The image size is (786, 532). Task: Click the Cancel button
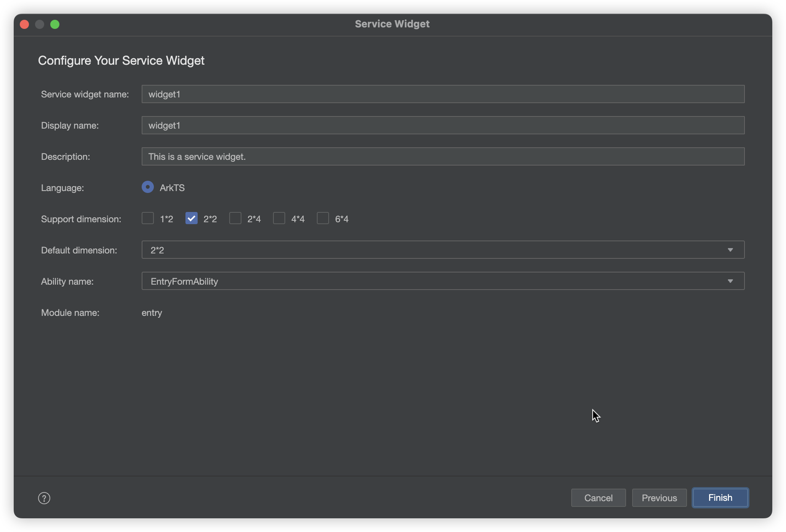tap(598, 498)
